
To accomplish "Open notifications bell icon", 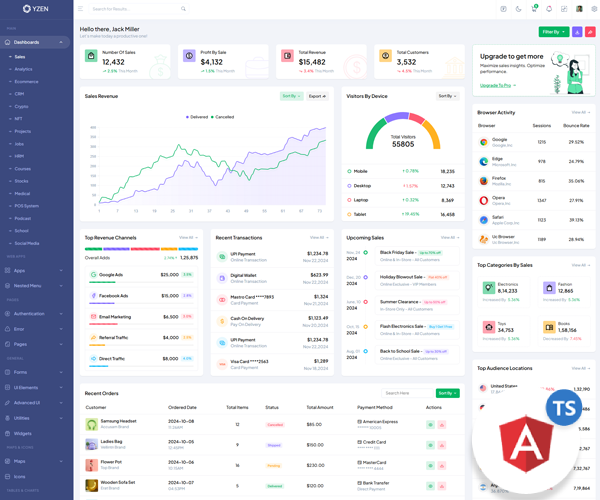I will point(549,9).
